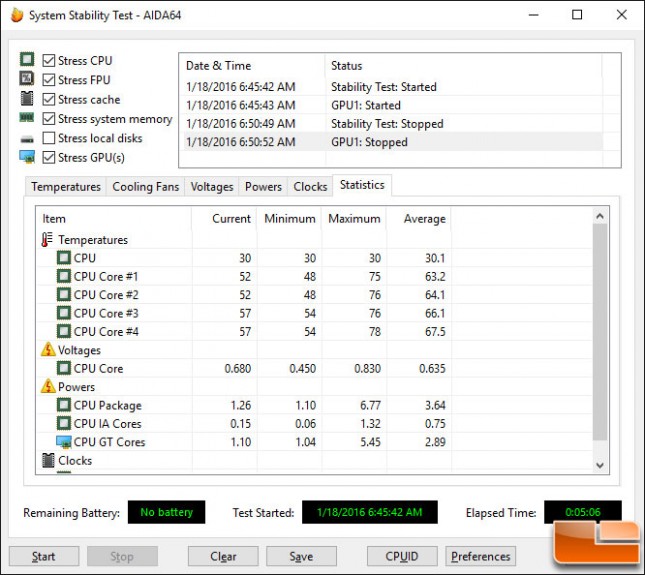Click the Temperatures thermometer icon
Screen dimensions: 645x575
click(47, 239)
